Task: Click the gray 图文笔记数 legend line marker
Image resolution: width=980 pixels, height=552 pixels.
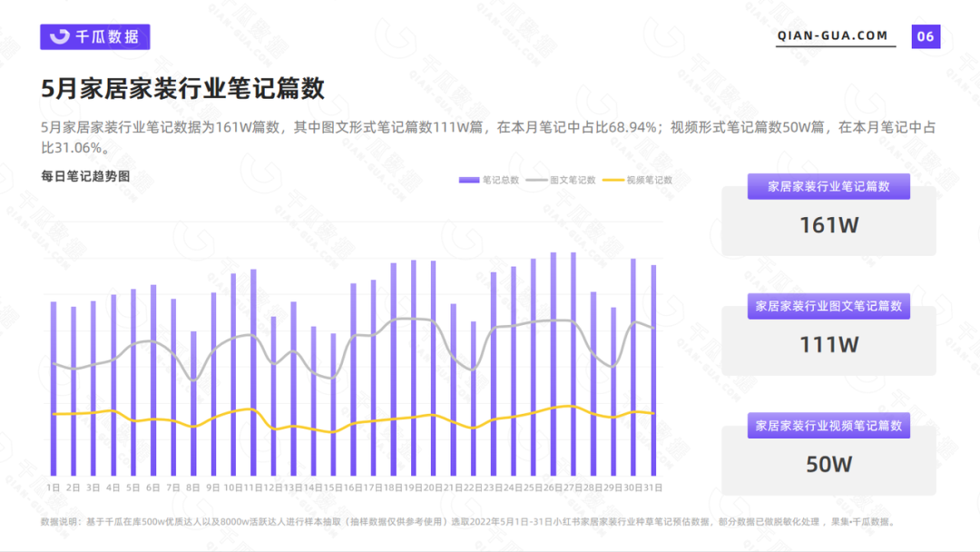Action: 537,180
